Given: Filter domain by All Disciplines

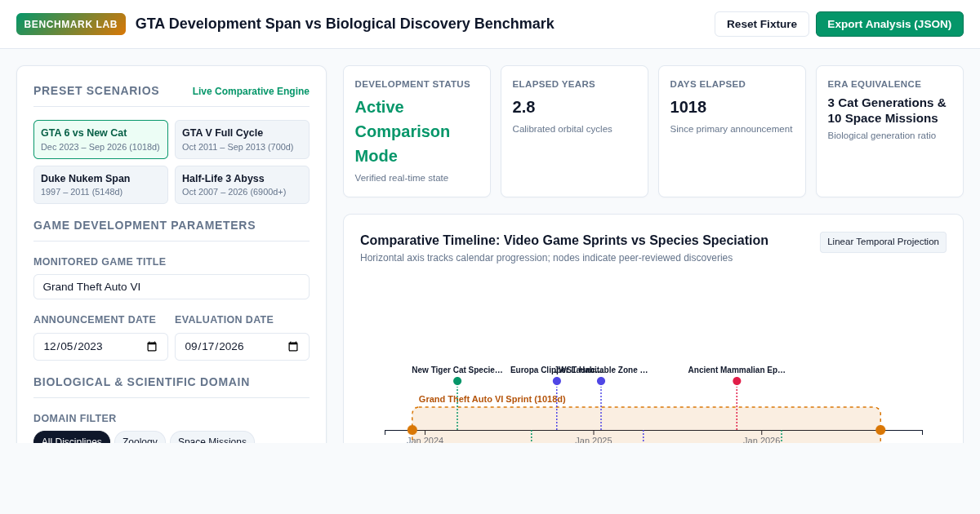Looking at the screenshot, I should pyautogui.click(x=72, y=438).
